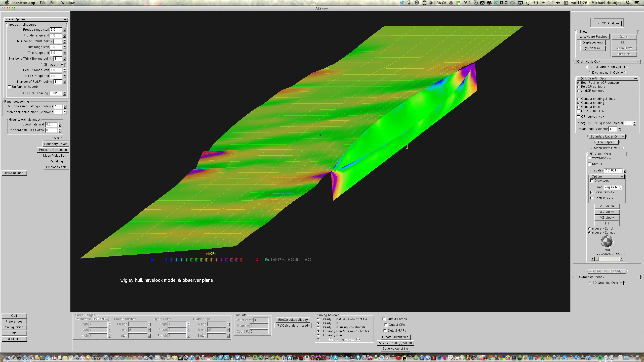This screenshot has width=644, height=362.
Task: Show Aero/Hydro Patches
Action: (593, 37)
